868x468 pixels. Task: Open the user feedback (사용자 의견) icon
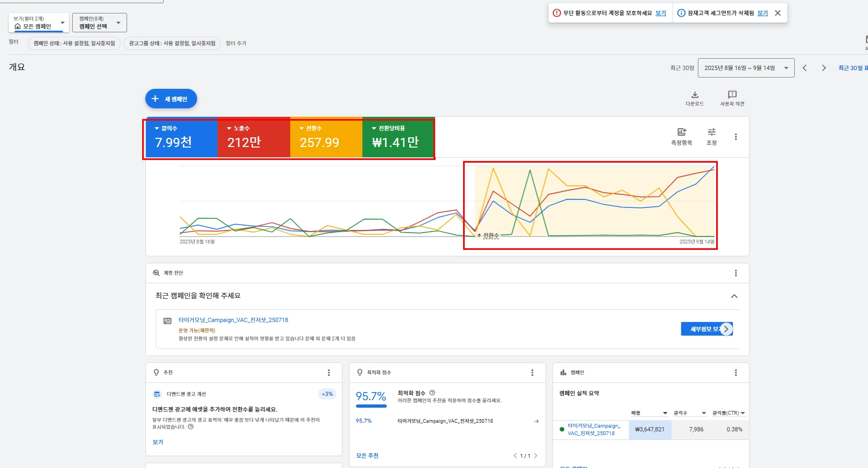coord(732,95)
